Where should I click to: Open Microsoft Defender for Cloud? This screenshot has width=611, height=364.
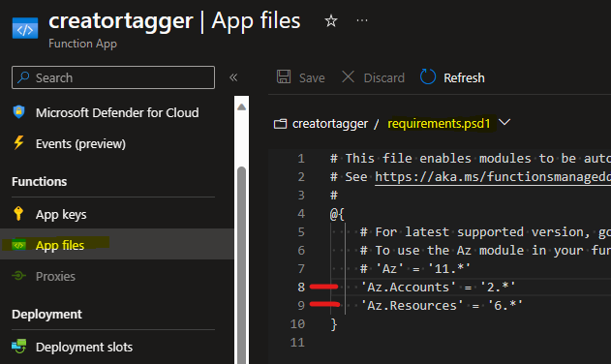click(117, 112)
